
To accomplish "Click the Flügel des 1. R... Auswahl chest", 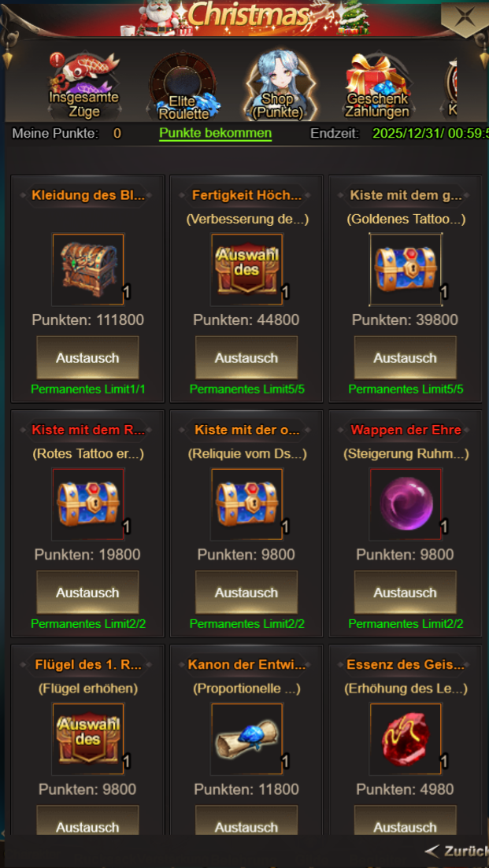I will click(88, 739).
